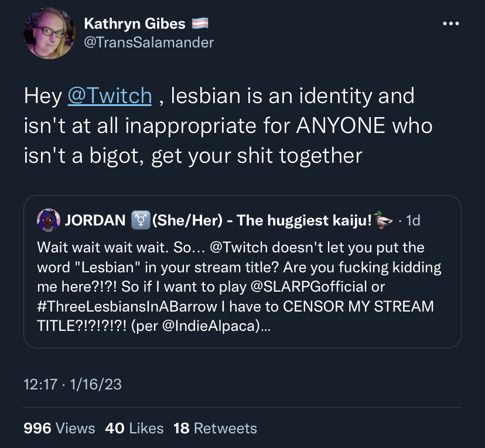The image size is (485, 448).
Task: Open the 18 Retweets list
Action: [x=216, y=429]
